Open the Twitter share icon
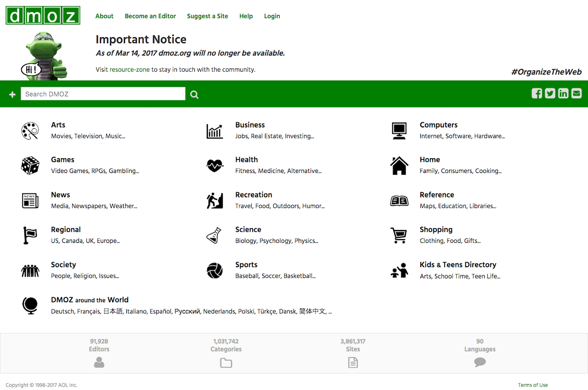Image resolution: width=588 pixels, height=390 pixels. [x=550, y=93]
